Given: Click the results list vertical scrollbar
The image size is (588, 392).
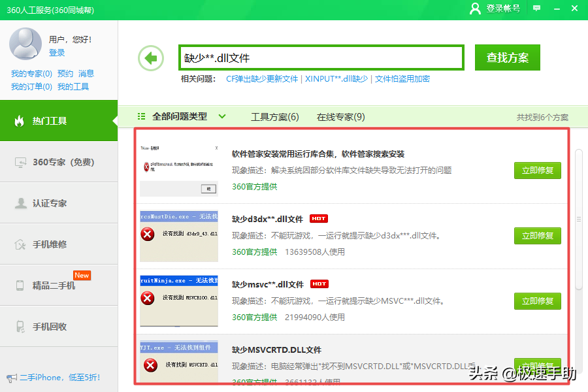Looking at the screenshot, I should [x=579, y=219].
